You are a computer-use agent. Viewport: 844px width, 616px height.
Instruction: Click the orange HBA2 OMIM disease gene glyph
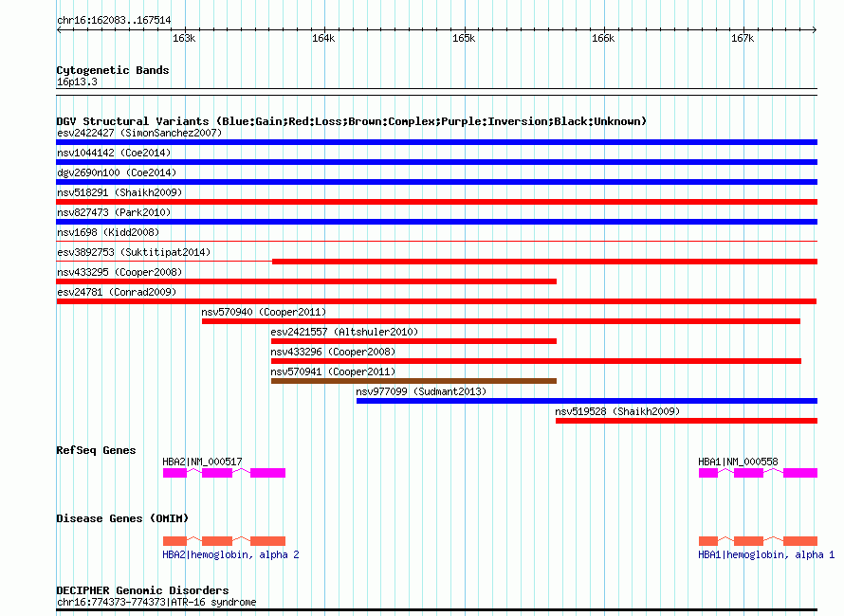224,541
